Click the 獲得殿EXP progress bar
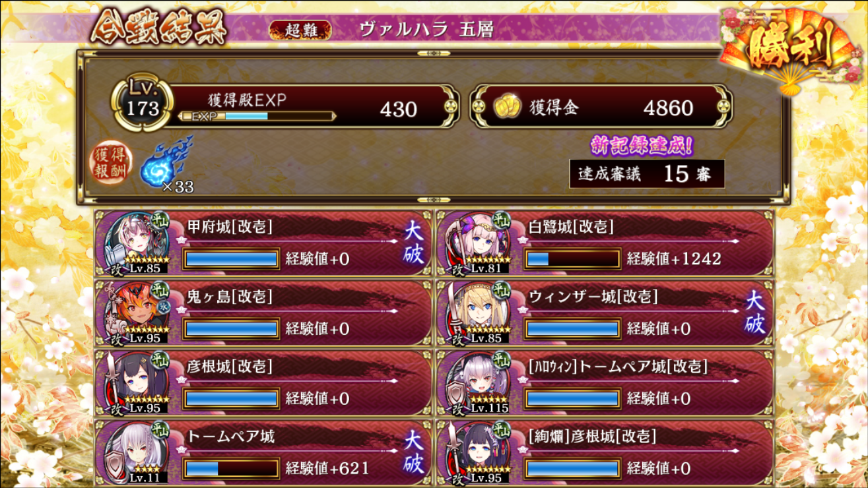Image resolution: width=868 pixels, height=488 pixels. pyautogui.click(x=257, y=116)
